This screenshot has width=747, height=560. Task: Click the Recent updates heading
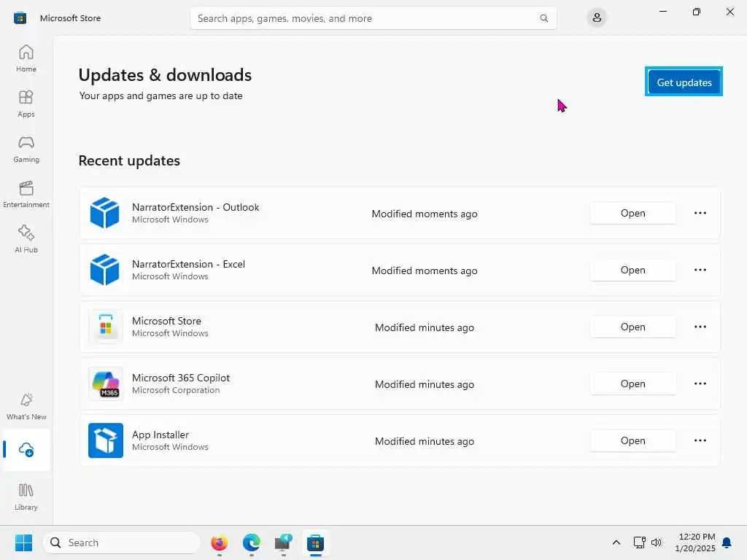(129, 160)
